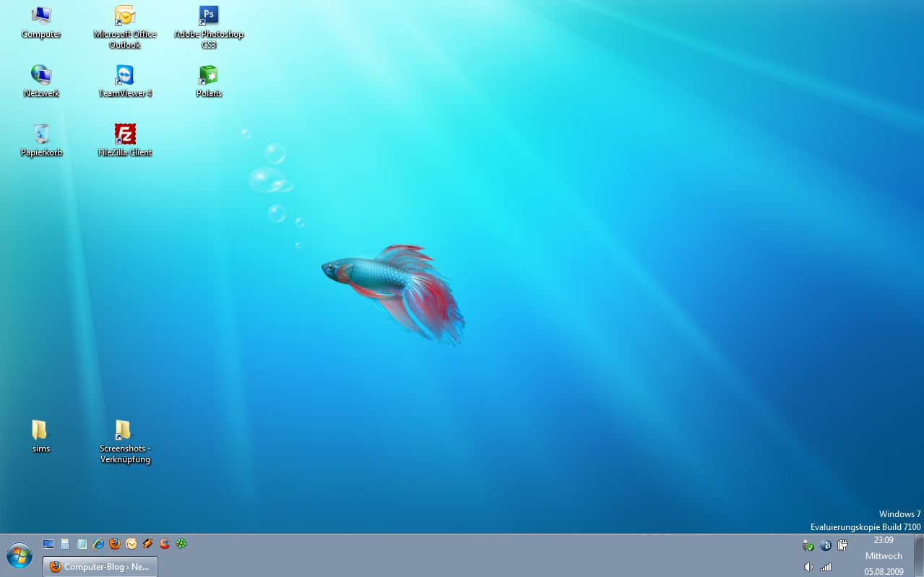Viewport: 924px width, 577px height.
Task: Open the volume speaker control in tray
Action: coord(808,567)
